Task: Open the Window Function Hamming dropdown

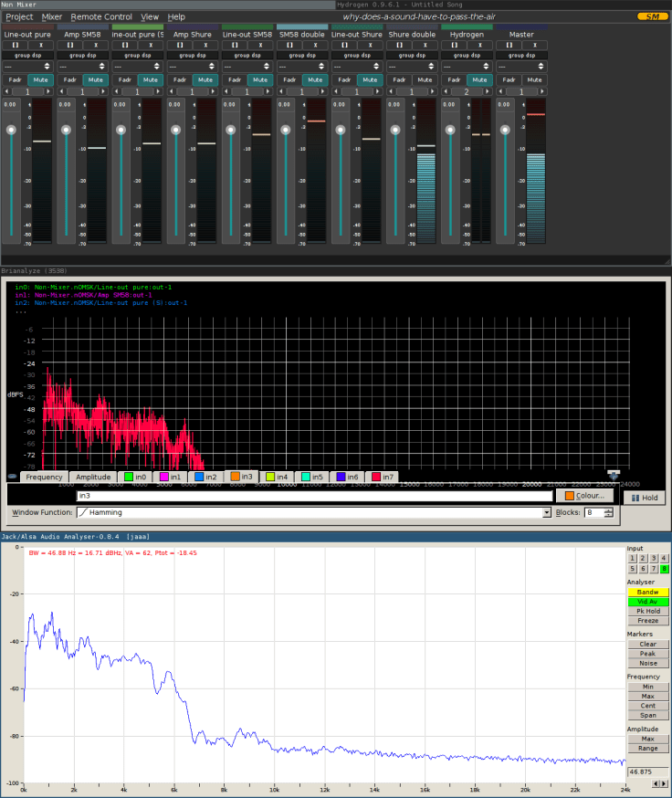Action: click(x=546, y=513)
